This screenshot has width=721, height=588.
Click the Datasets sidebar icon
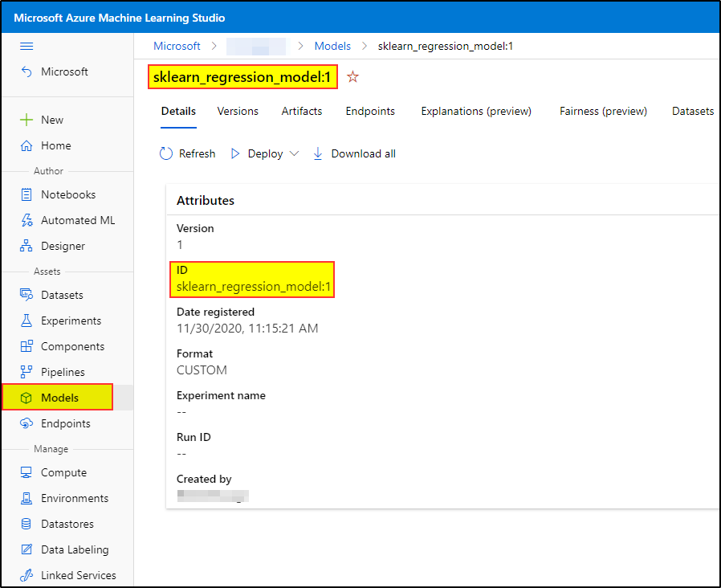click(26, 295)
